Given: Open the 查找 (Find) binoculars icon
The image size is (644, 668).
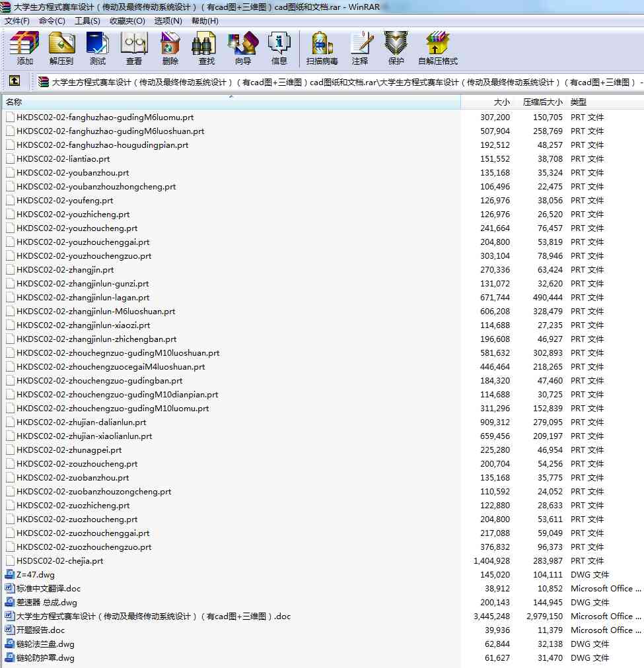Looking at the screenshot, I should [206, 48].
